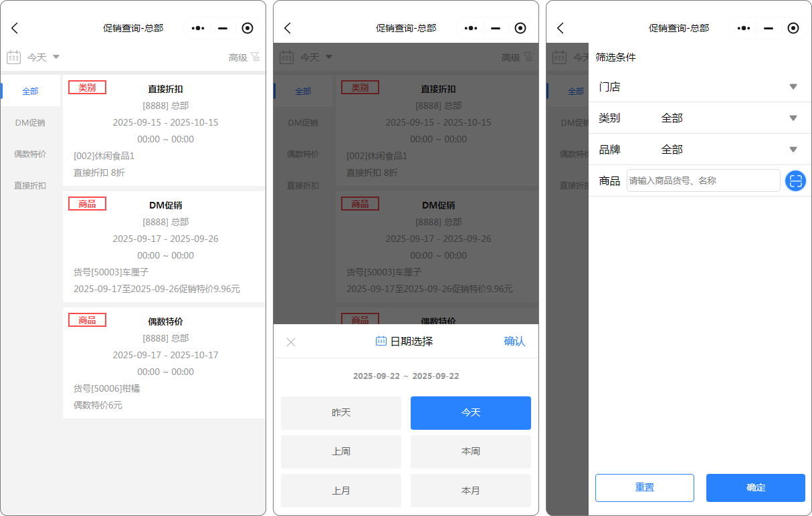Open the three-dot mini program menu in leftmost screen
This screenshot has height=516, width=812.
tap(198, 28)
